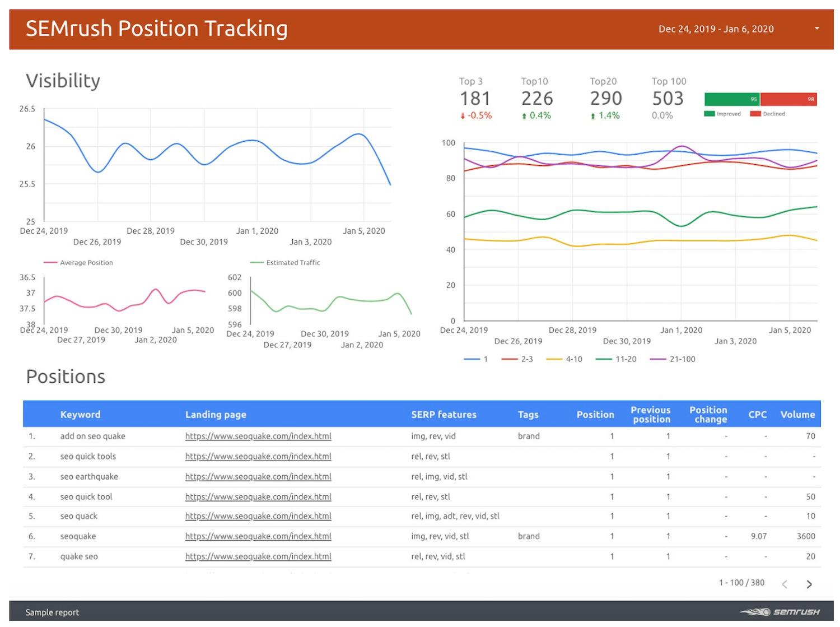Toggle the purple '21-100' series legend
The height and width of the screenshot is (627, 840).
(x=673, y=359)
